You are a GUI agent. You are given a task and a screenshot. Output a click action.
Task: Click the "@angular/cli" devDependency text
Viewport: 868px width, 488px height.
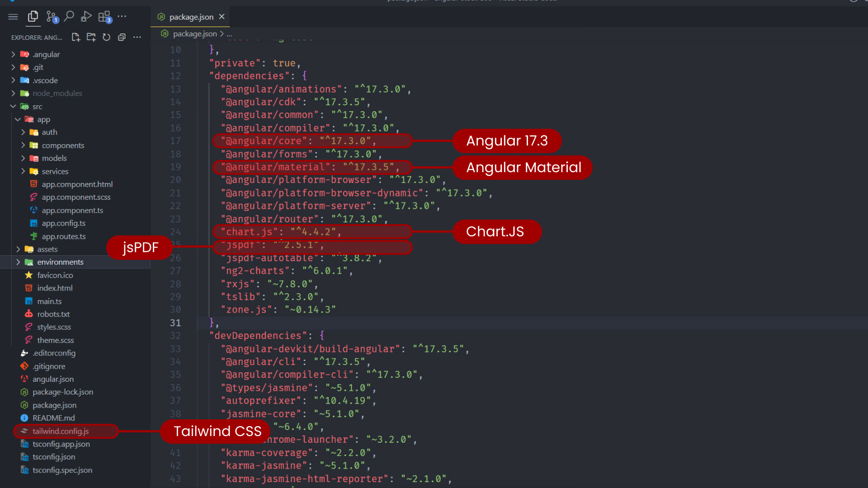pos(261,362)
